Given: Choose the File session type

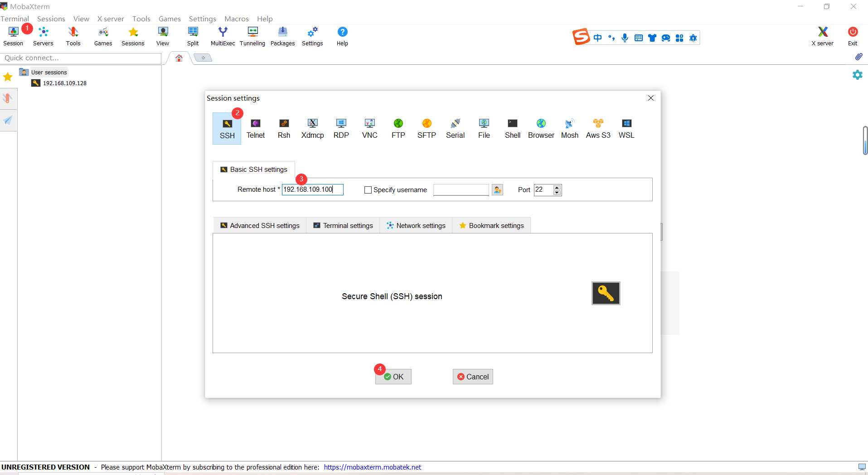Looking at the screenshot, I should [x=484, y=129].
